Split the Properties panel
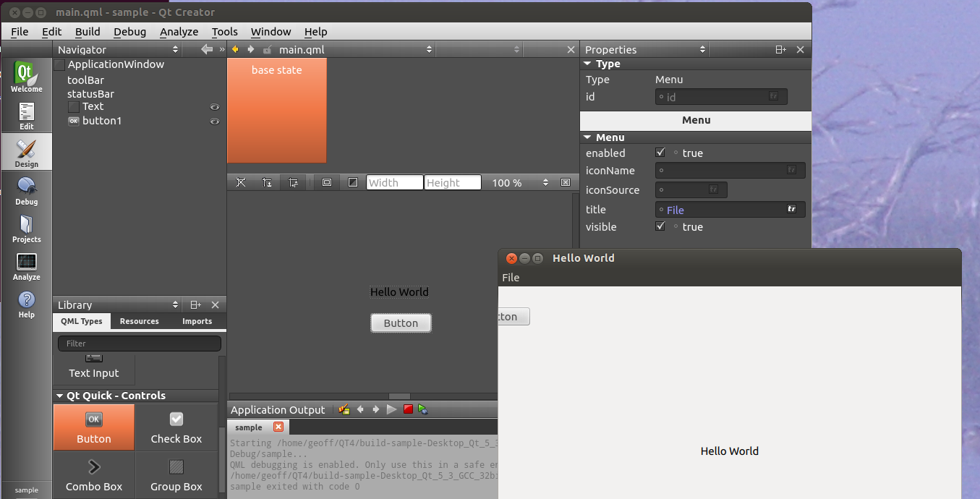980x499 pixels. tap(780, 49)
